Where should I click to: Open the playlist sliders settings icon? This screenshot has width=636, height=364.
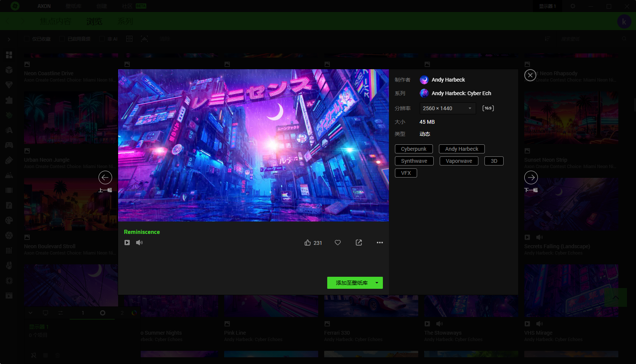pos(61,313)
